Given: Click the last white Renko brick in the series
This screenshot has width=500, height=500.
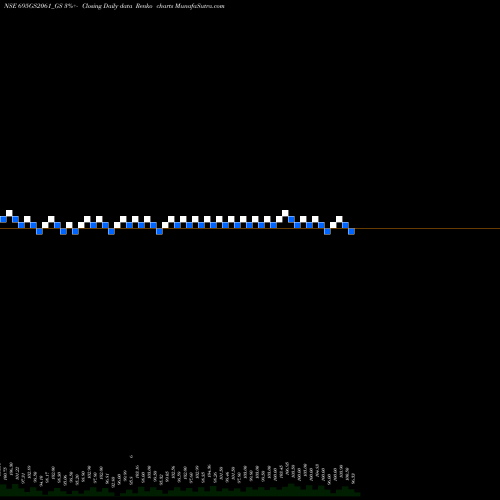Looking at the screenshot, I should (x=339, y=219).
